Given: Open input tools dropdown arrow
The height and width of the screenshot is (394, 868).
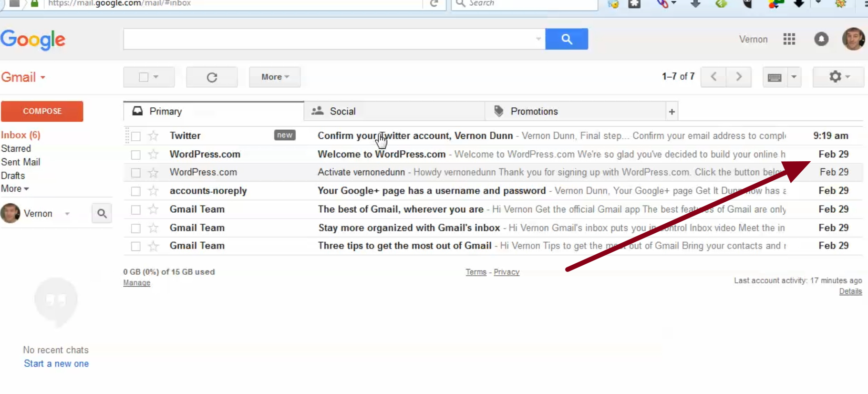Looking at the screenshot, I should pyautogui.click(x=794, y=77).
